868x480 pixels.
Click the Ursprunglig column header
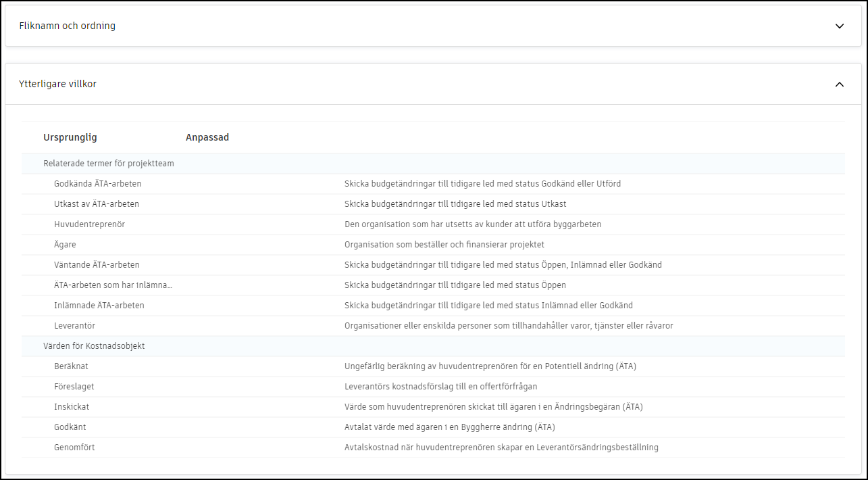(70, 137)
